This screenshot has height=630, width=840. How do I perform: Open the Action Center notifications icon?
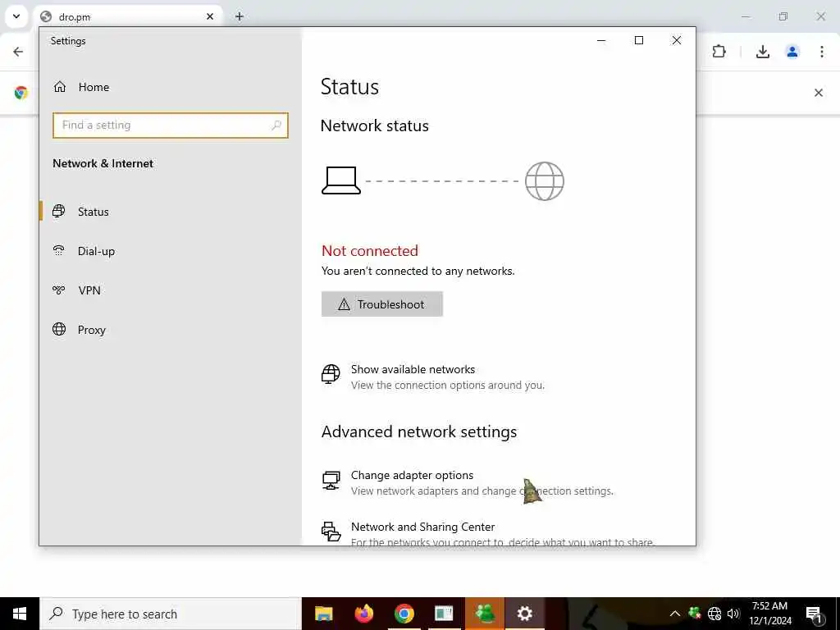(x=814, y=614)
